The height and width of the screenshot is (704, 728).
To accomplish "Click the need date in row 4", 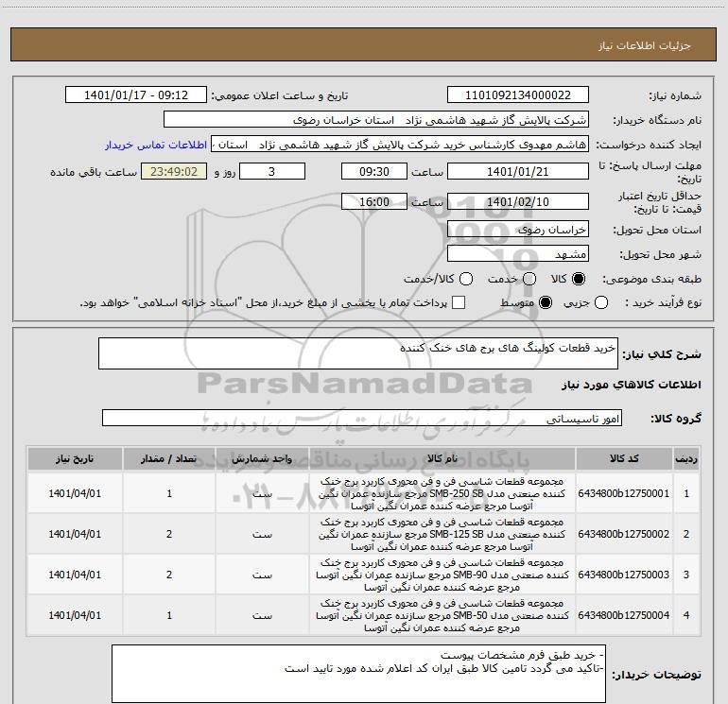I will (75, 615).
